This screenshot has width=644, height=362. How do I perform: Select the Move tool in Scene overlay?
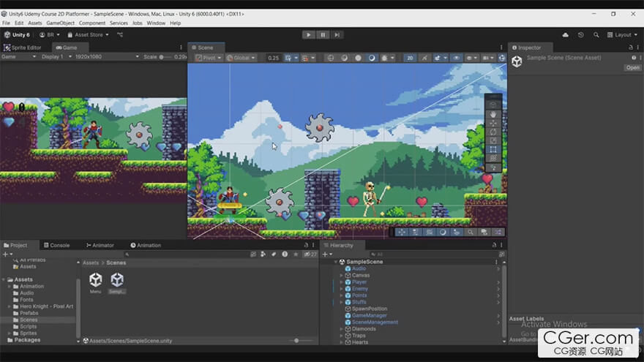493,123
